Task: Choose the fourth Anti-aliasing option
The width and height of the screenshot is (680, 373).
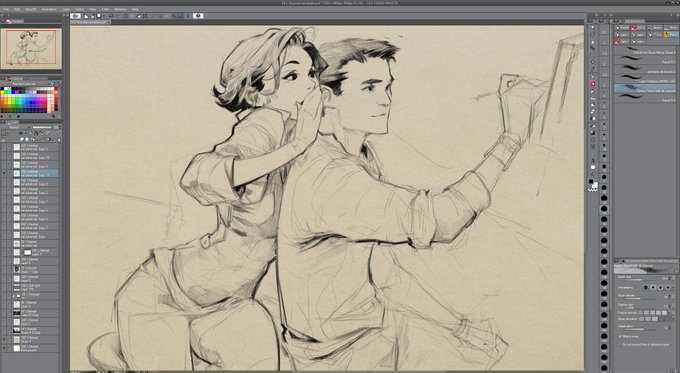Action: pyautogui.click(x=668, y=287)
